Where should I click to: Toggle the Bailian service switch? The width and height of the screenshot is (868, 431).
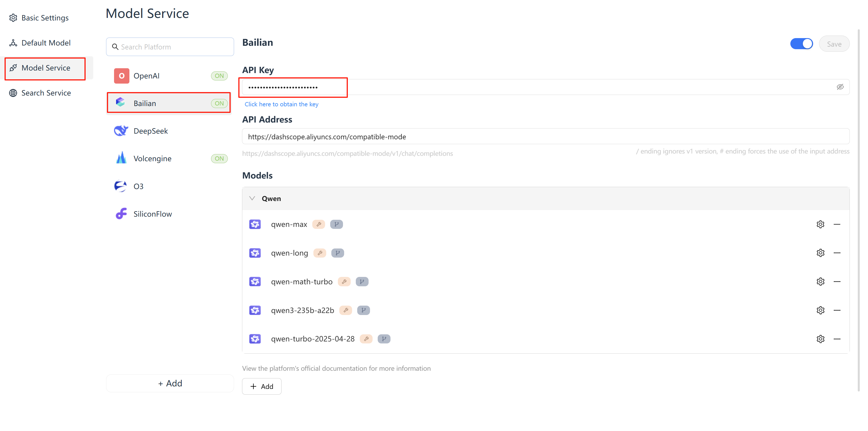pyautogui.click(x=801, y=44)
